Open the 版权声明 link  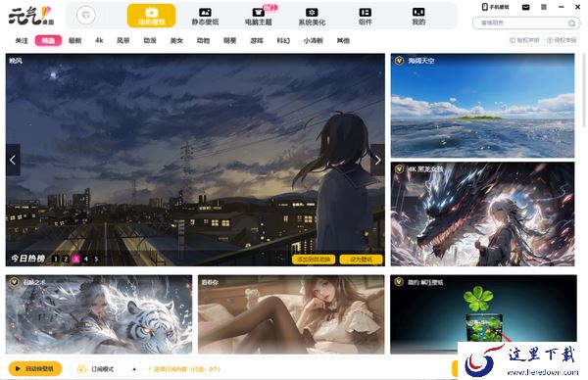pyautogui.click(x=524, y=40)
